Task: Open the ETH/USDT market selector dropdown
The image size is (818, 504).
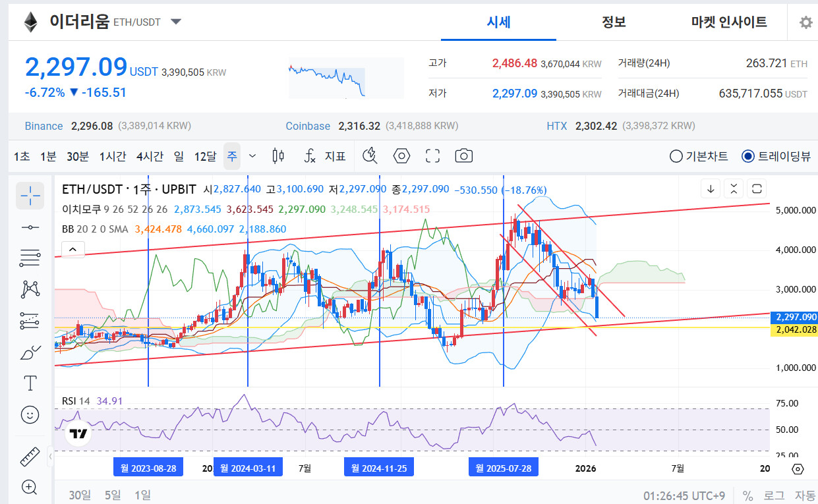Action: [x=176, y=22]
